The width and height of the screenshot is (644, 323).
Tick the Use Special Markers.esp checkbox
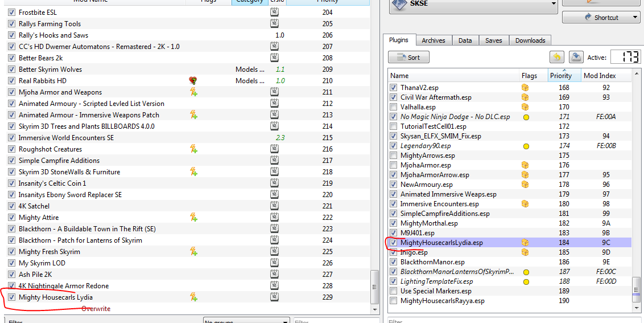click(x=393, y=291)
